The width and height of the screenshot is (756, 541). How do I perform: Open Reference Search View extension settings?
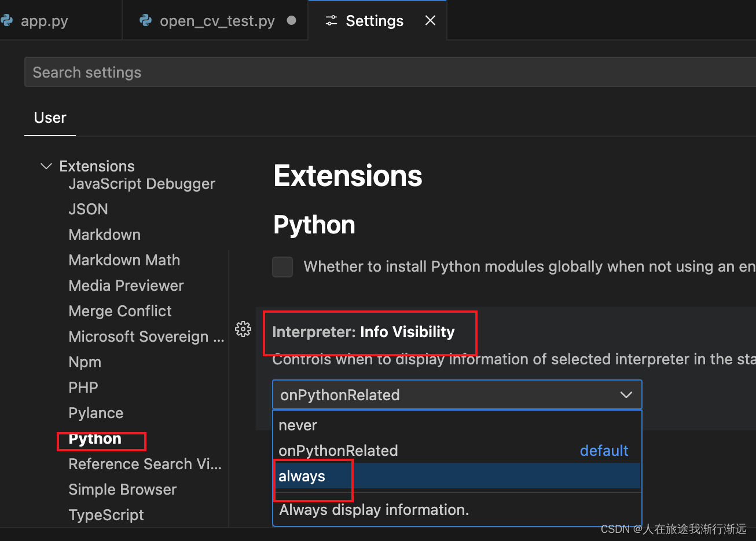pos(145,464)
